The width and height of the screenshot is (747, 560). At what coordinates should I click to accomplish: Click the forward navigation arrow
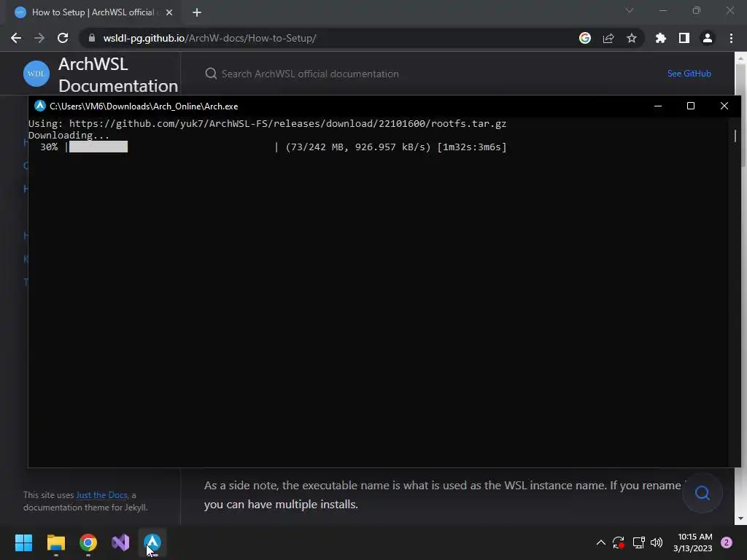tap(39, 38)
